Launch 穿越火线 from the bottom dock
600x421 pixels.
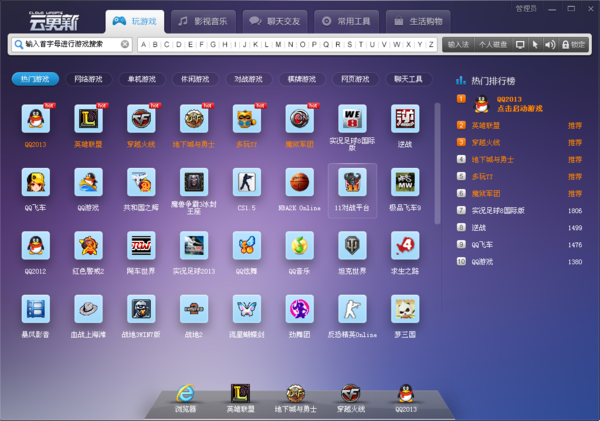pos(351,394)
